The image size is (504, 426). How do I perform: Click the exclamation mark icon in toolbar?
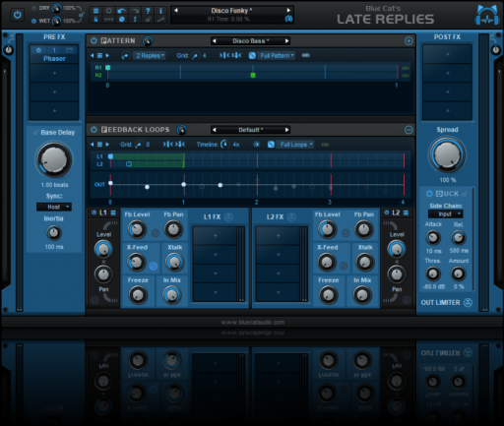[135, 20]
